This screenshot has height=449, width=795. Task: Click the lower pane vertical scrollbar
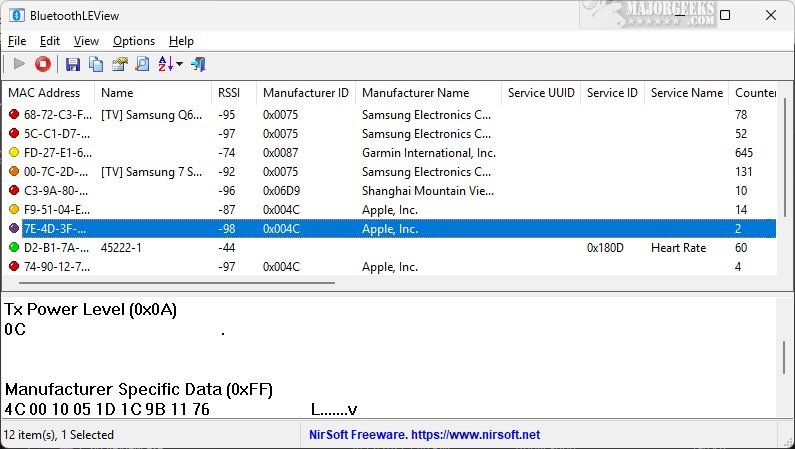[788, 355]
